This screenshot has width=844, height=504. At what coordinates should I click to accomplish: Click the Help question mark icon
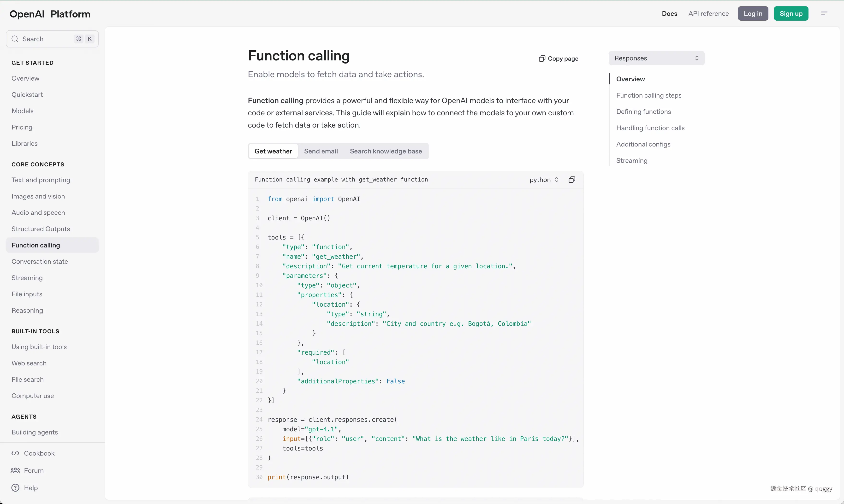point(16,488)
